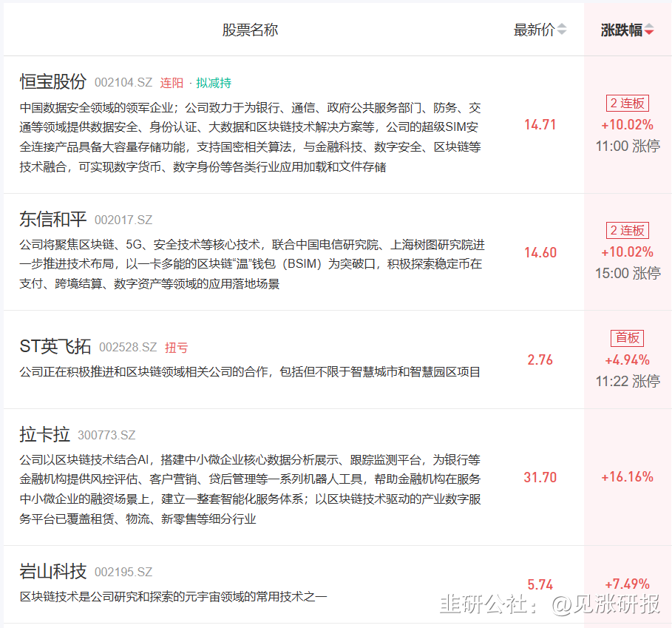Open the 岩山科技 stock name
The image size is (672, 628).
coord(53,572)
